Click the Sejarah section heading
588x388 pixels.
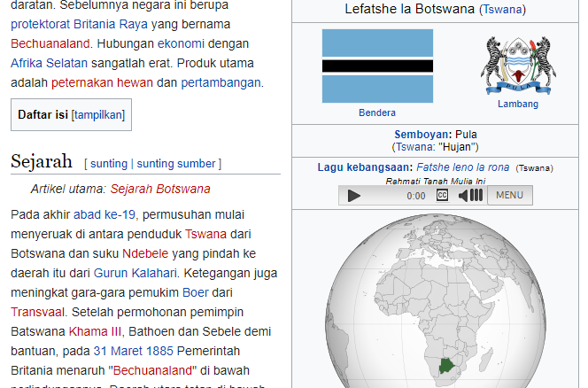[42, 161]
